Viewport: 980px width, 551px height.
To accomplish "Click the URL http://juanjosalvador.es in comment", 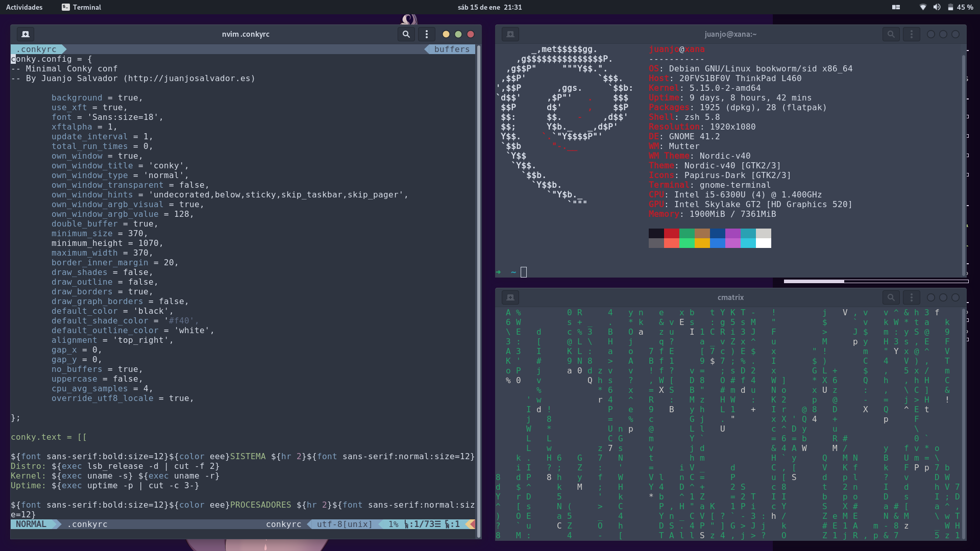I will (189, 79).
